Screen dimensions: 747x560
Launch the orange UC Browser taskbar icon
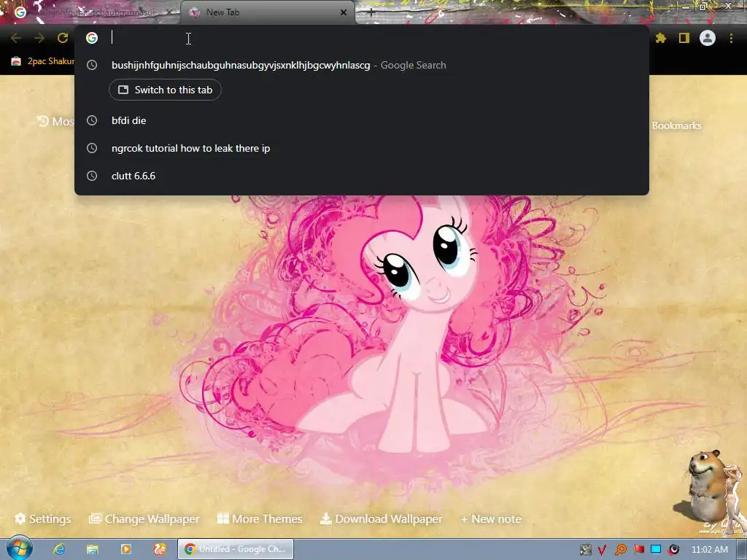(160, 549)
